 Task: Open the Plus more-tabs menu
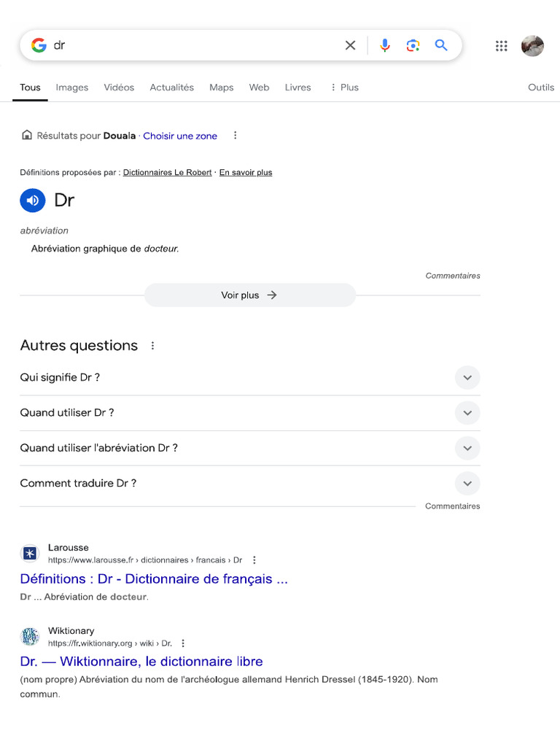tap(344, 88)
